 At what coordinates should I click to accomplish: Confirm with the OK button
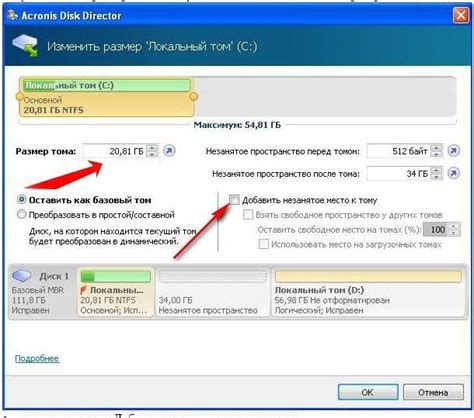tap(368, 392)
